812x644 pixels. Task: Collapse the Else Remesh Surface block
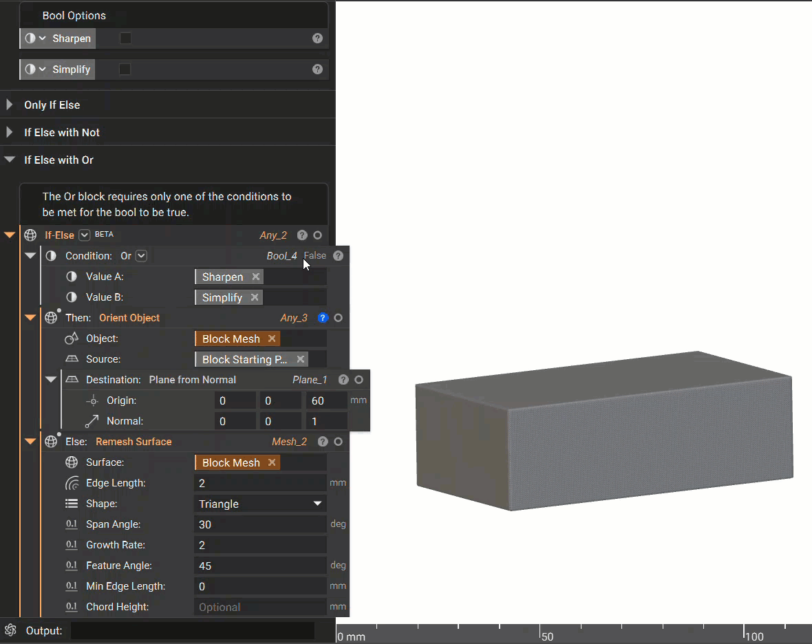click(30, 442)
